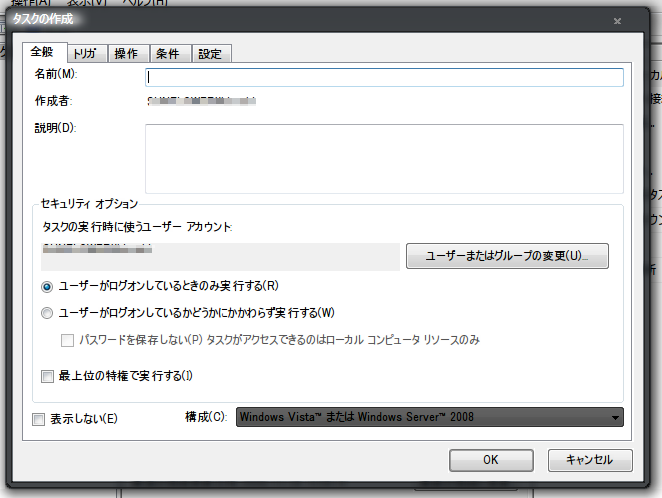The height and width of the screenshot is (498, 662).
Task: Expand the 構成 dropdown list
Action: (x=430, y=417)
